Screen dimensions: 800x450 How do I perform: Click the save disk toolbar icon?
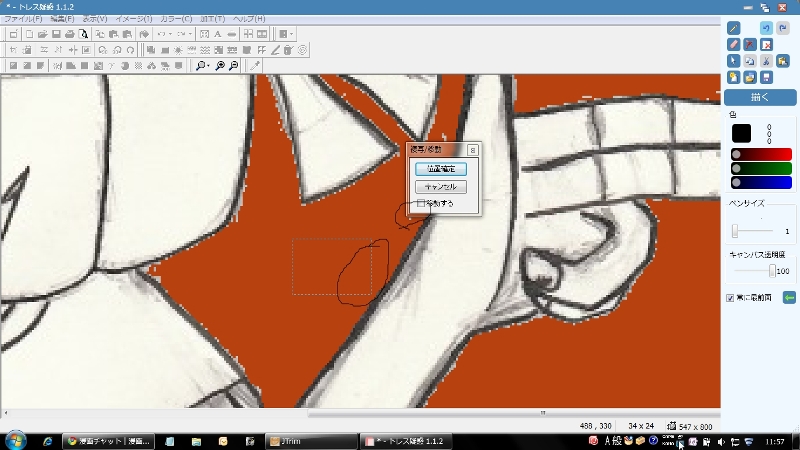[56, 34]
